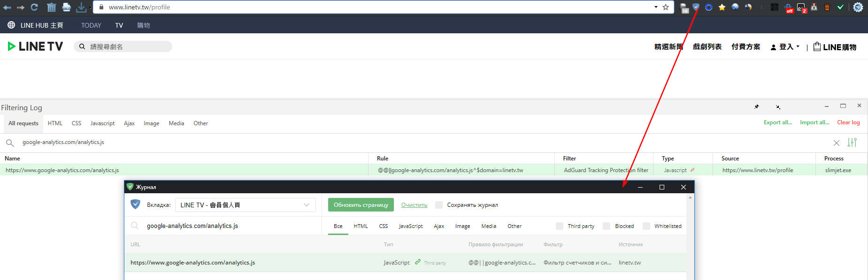Select JavaScript tab in Журнал
The width and height of the screenshot is (868, 280).
pos(411,226)
